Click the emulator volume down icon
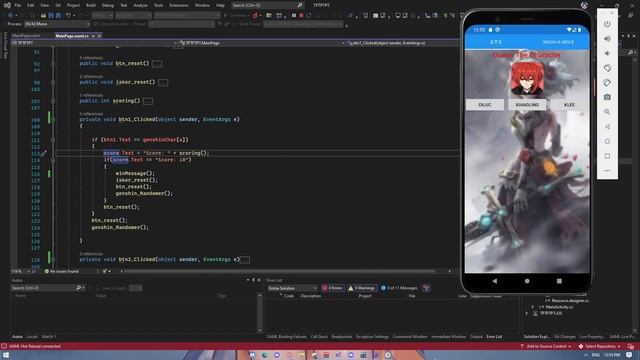This screenshot has width=640, height=360. pos(607,53)
